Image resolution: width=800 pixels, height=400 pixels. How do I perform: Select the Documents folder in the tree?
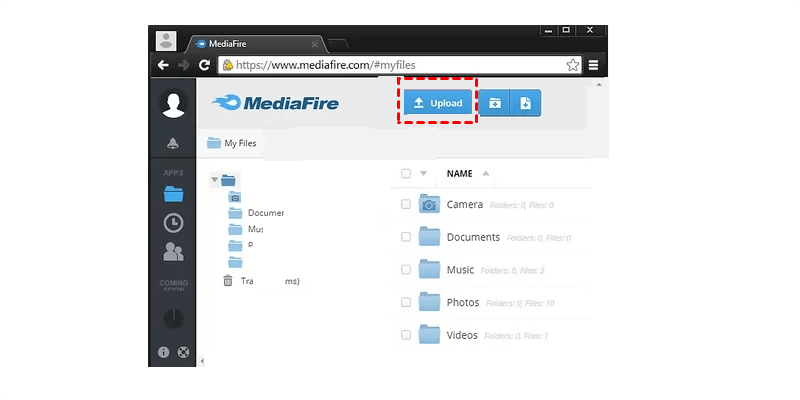tap(256, 213)
